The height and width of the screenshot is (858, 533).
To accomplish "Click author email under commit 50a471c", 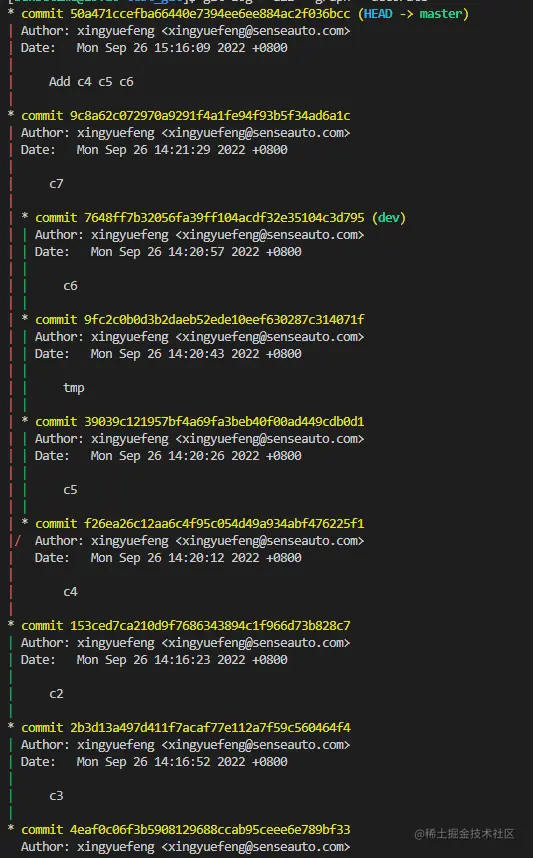I will pos(256,31).
